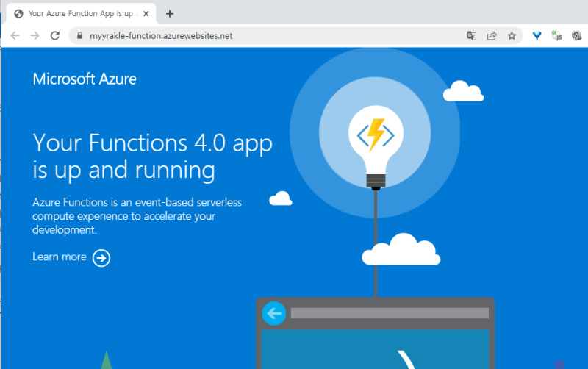The width and height of the screenshot is (588, 369).
Task: Go back using the browser back arrow
Action: coord(15,35)
